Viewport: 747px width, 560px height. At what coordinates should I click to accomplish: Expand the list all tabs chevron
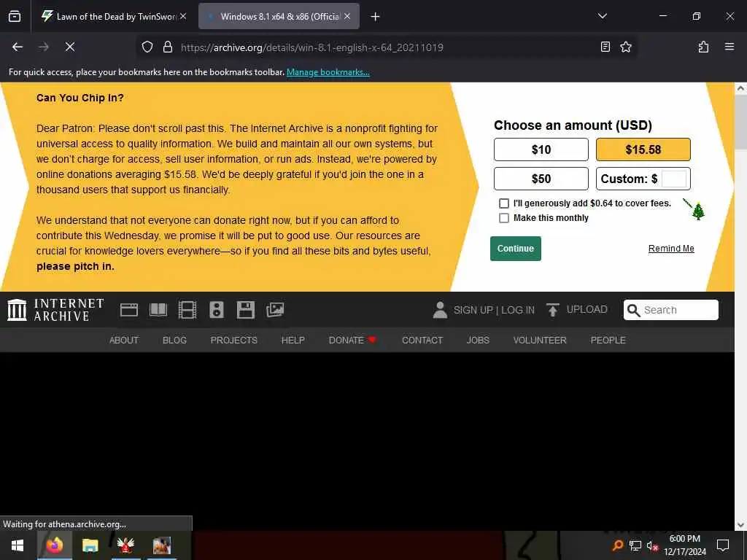pos(602,16)
